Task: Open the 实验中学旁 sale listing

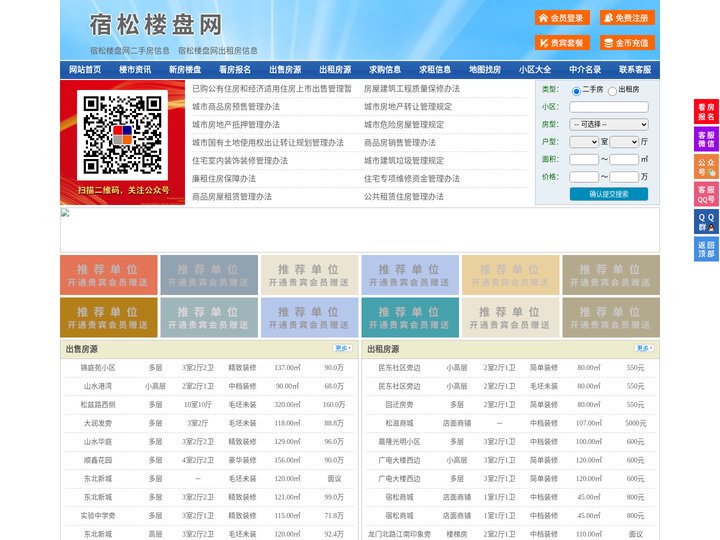Action: click(x=98, y=516)
